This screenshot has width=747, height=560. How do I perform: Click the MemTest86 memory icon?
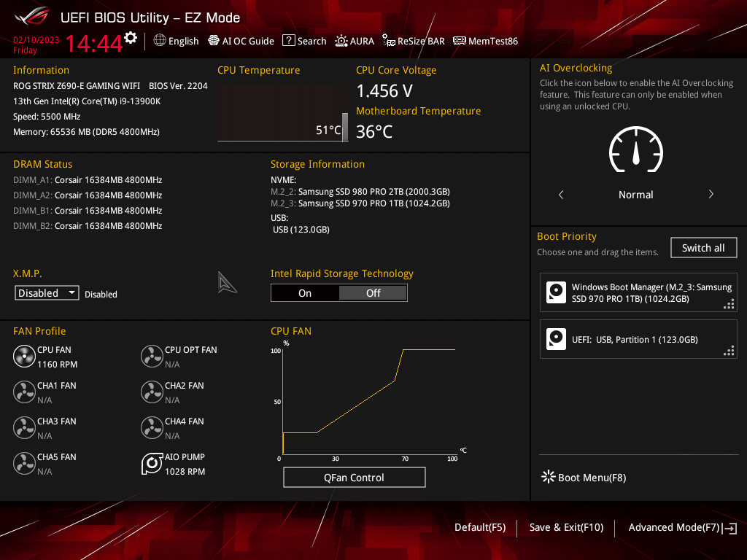point(460,41)
